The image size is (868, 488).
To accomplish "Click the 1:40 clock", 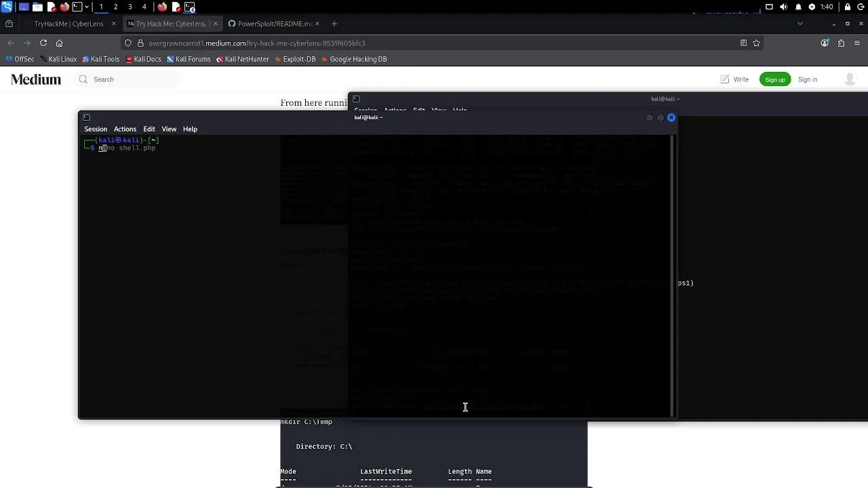I will pos(827,7).
